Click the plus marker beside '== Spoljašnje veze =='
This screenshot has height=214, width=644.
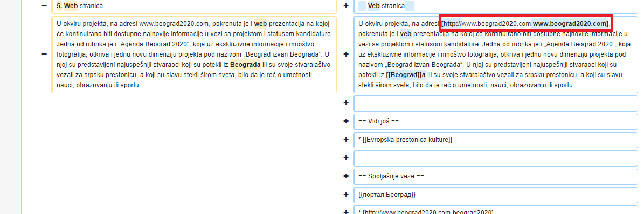click(346, 176)
